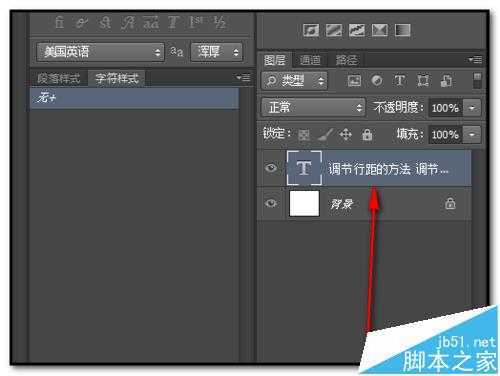Toggle discretionary ligatures st icon
This screenshot has width=500, height=376.
105,23
